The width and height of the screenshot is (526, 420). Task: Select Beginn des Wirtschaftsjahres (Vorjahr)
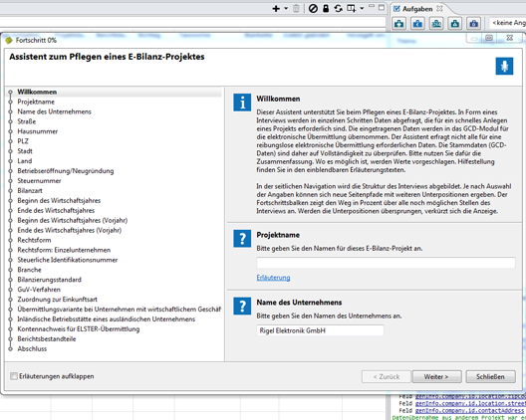[73, 220]
